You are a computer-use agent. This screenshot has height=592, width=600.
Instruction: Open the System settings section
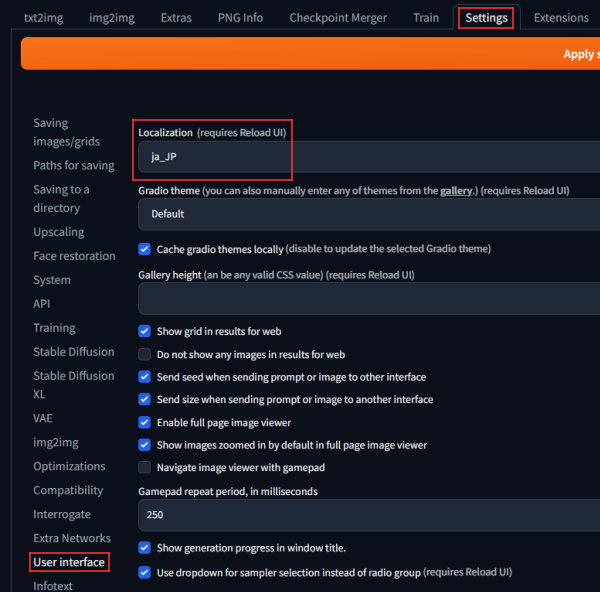(52, 280)
